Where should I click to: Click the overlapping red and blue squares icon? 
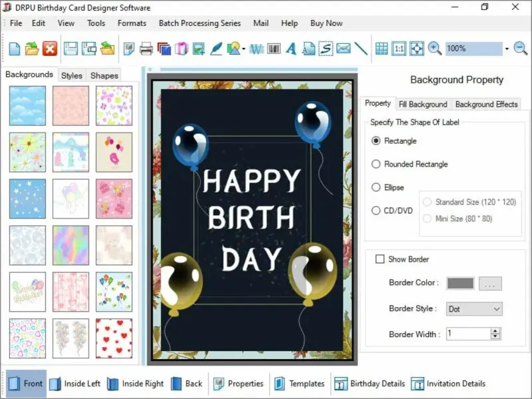pyautogui.click(x=164, y=49)
